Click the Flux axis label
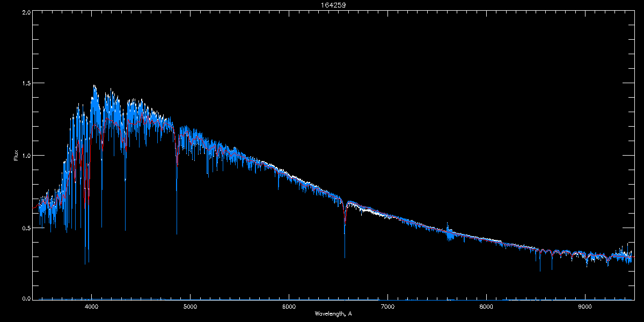 click(x=16, y=155)
